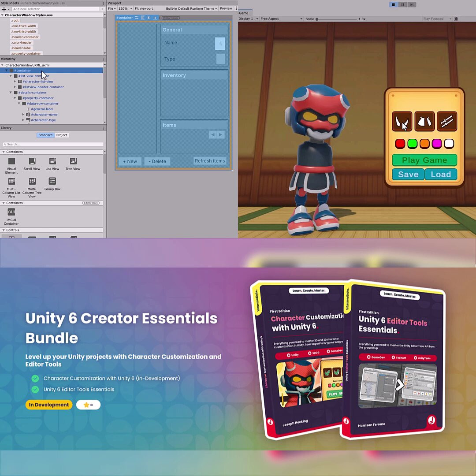Click the Fit viewport button
This screenshot has width=476, height=476.
144,8
